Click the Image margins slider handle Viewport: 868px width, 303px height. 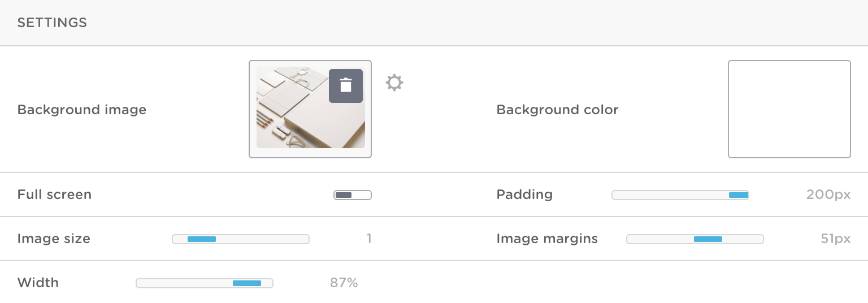pos(708,239)
